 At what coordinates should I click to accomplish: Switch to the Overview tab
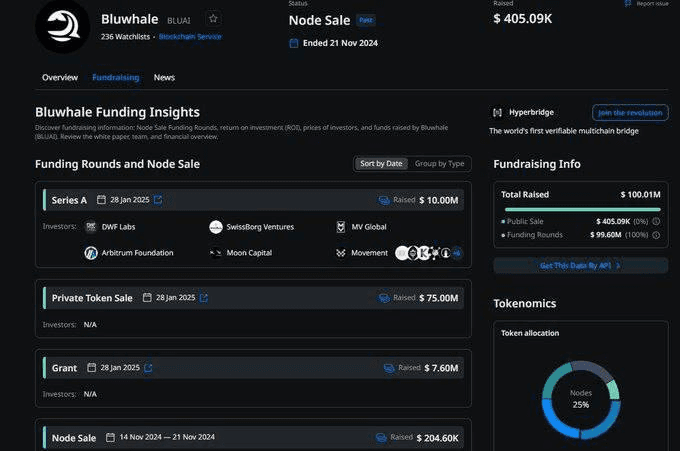[60, 77]
